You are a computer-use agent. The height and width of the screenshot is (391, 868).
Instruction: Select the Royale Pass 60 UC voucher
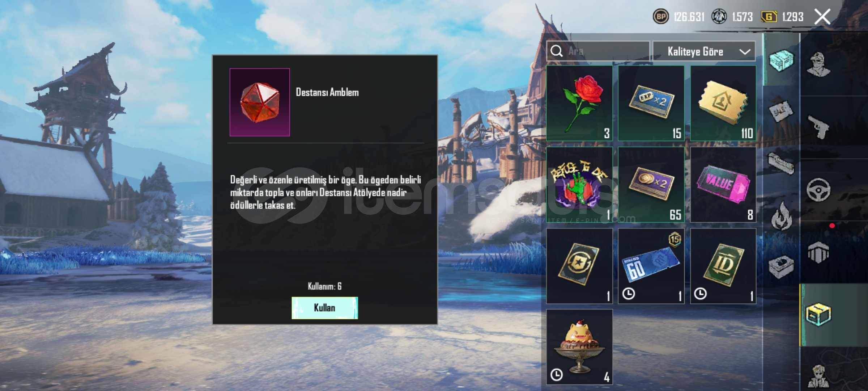pyautogui.click(x=651, y=266)
